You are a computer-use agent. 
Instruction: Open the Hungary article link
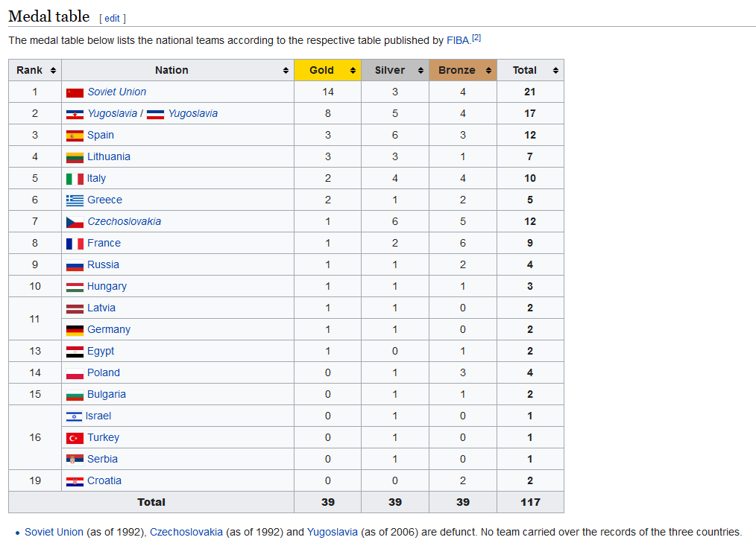click(x=107, y=287)
